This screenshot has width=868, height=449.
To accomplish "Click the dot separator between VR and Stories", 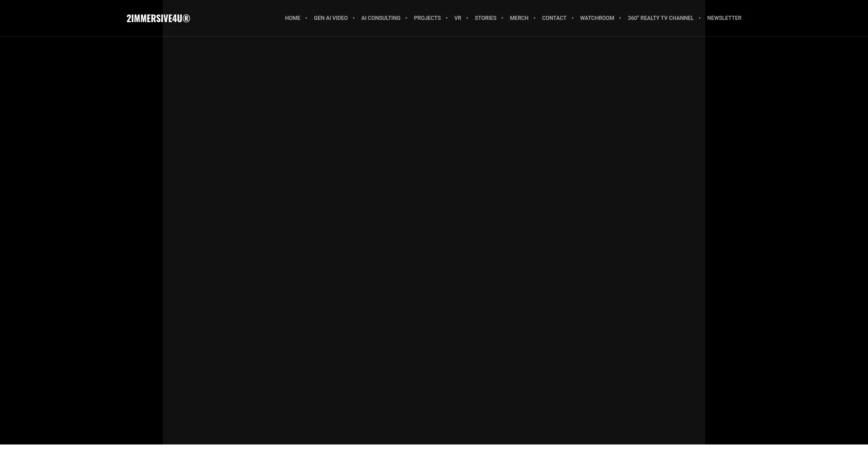I will point(467,18).
